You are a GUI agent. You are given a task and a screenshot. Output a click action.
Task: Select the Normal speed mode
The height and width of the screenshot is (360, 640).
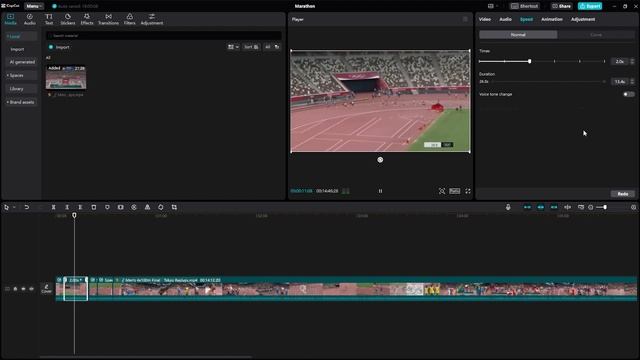(x=518, y=35)
